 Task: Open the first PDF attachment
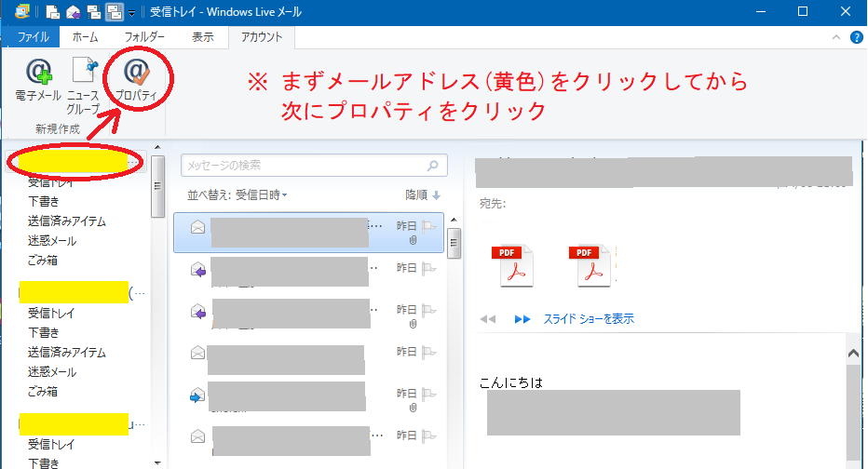pos(512,266)
